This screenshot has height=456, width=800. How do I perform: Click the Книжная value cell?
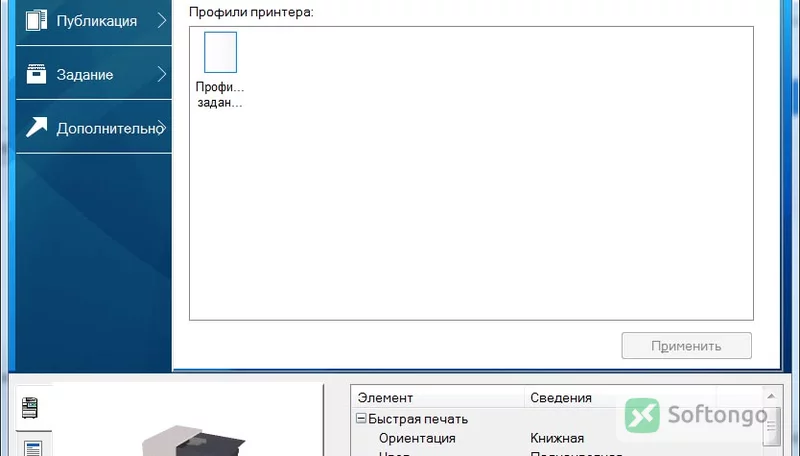[x=557, y=438]
